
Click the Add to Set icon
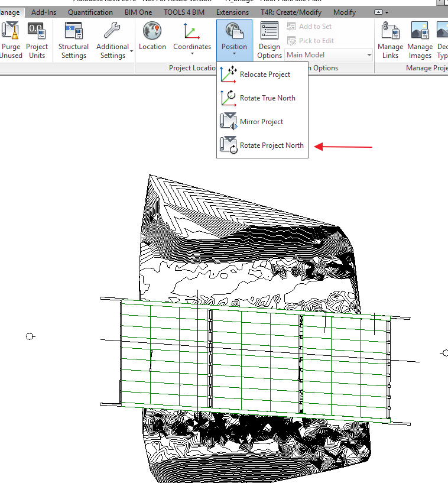click(291, 27)
